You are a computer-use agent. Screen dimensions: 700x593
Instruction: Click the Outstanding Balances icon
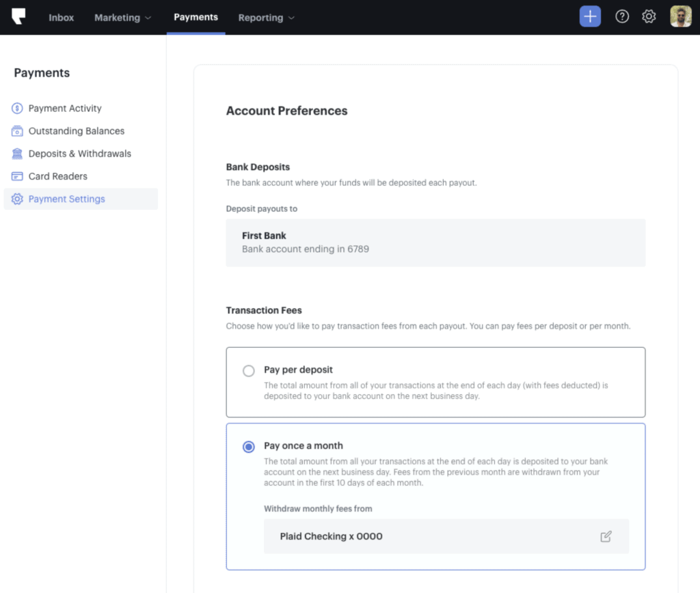tap(17, 131)
